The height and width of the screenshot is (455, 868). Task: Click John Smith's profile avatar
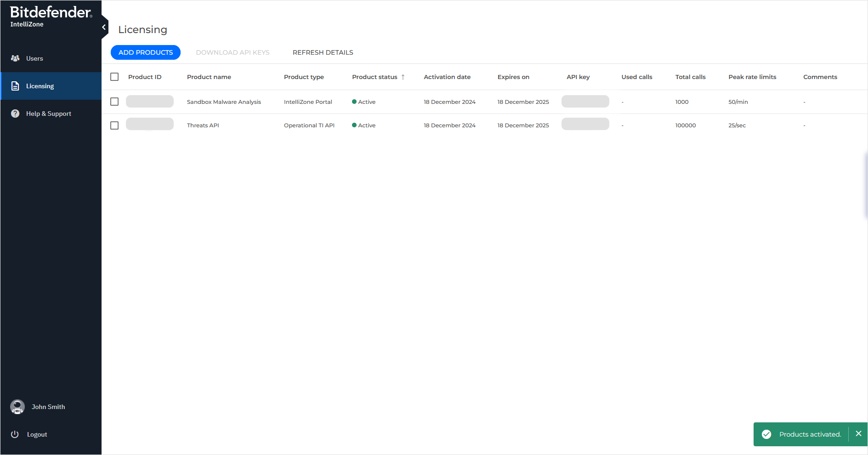[17, 407]
